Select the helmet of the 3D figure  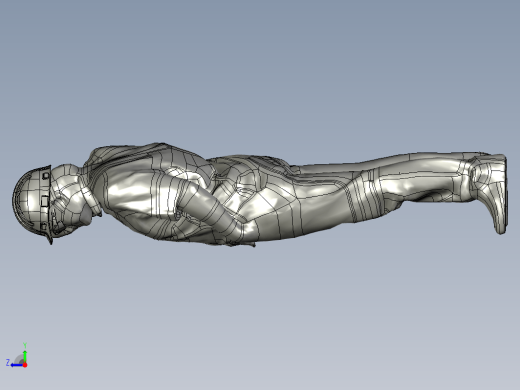pyautogui.click(x=32, y=203)
